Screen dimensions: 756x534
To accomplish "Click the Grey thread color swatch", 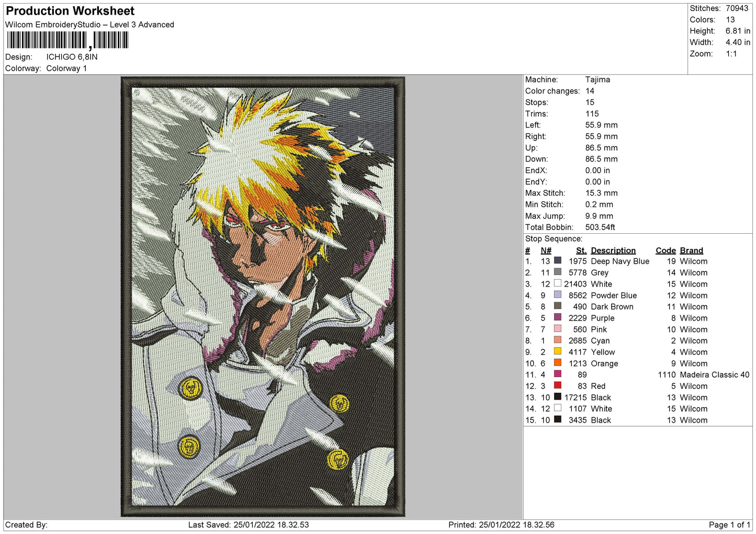I will pos(558,272).
